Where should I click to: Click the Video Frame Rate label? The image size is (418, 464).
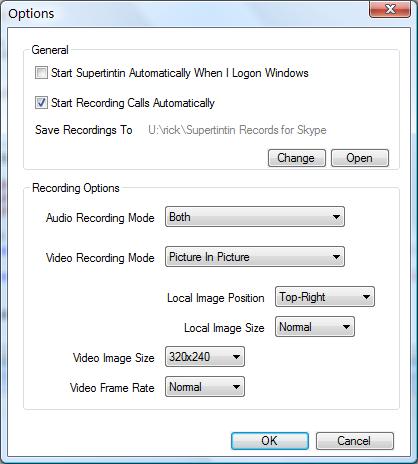click(112, 388)
